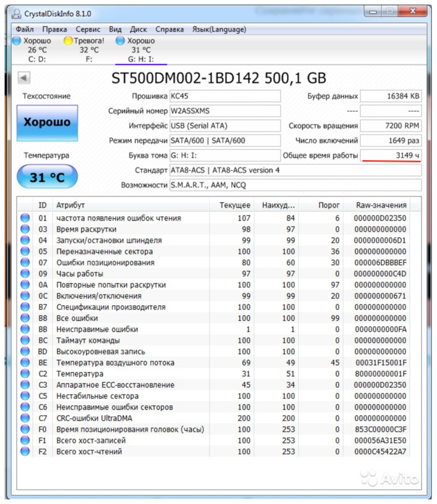Viewport: 437px width, 504px height.
Task: Click the power-on count 1649 раз
Action: point(391,140)
